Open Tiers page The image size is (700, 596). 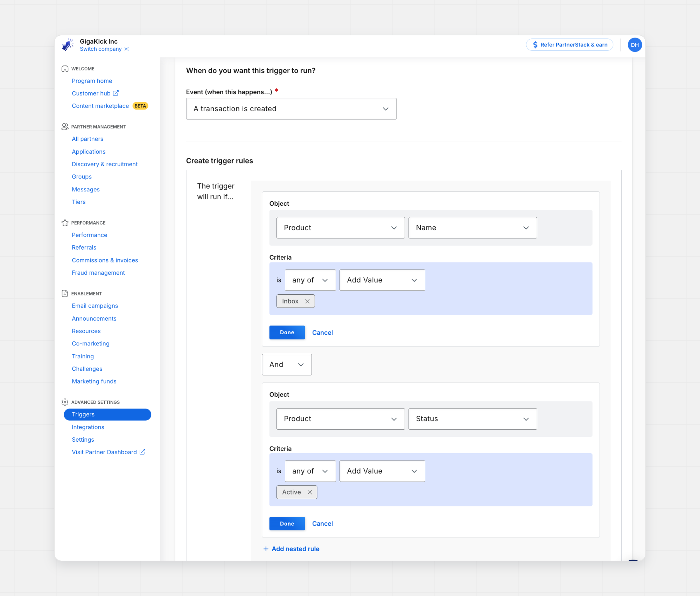(79, 202)
